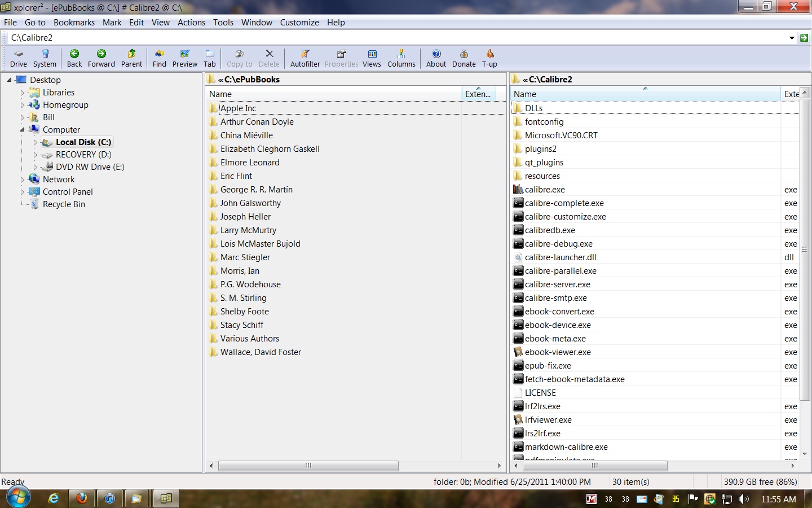Click C:\Calibre2 pane title

550,80
